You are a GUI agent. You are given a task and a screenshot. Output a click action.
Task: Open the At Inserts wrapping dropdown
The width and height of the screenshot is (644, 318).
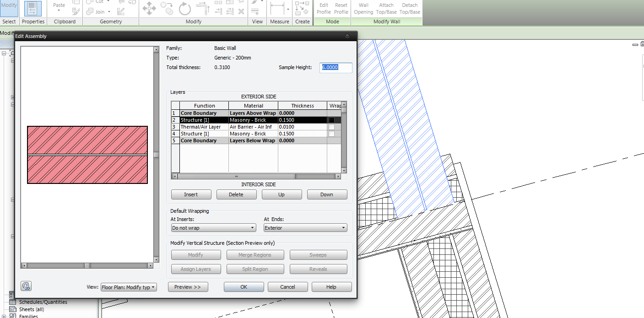(x=213, y=228)
